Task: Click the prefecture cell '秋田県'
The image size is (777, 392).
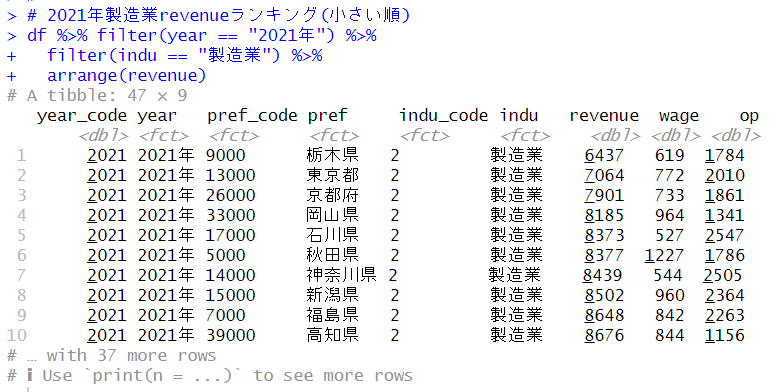Action: (x=333, y=255)
